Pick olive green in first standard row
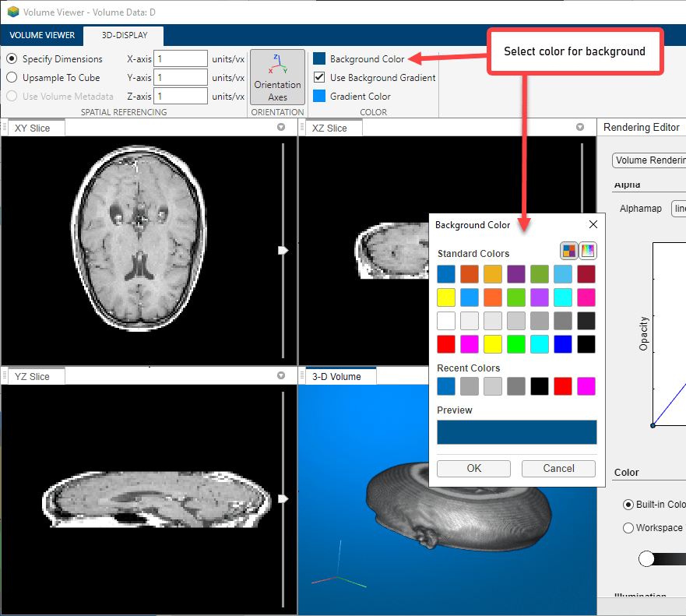Image resolution: width=686 pixels, height=616 pixels. point(540,274)
